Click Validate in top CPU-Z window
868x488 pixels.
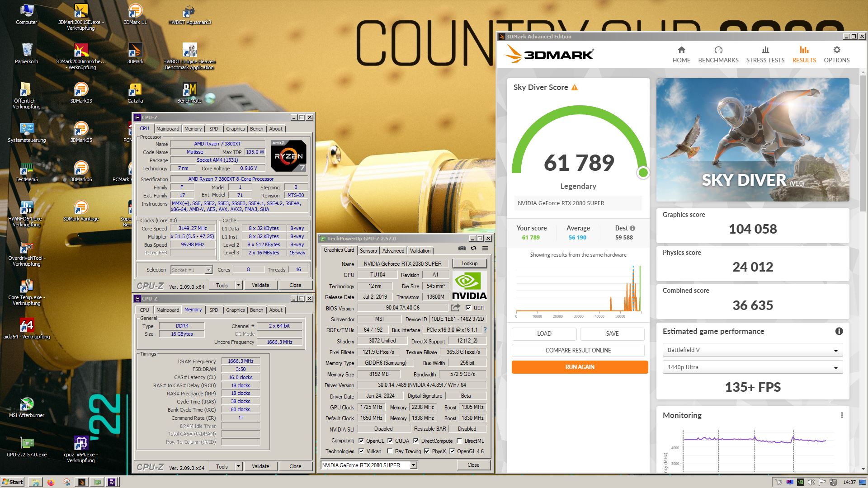coord(260,285)
